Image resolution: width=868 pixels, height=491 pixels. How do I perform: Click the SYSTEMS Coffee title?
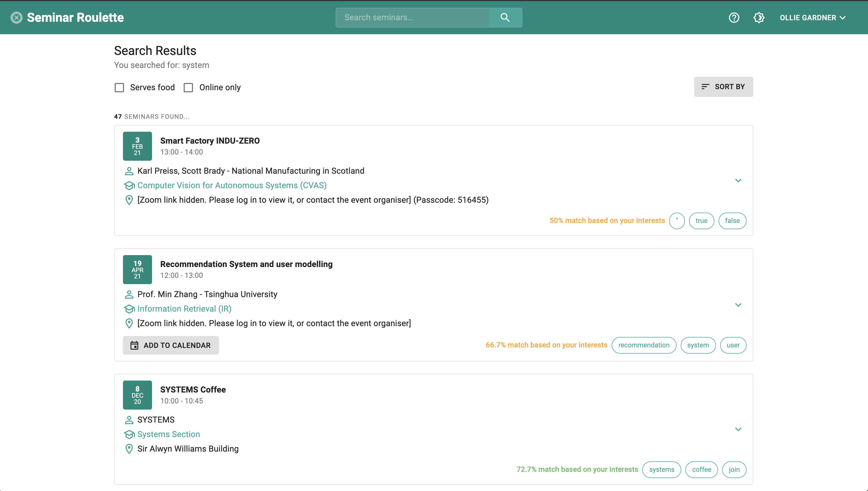193,390
